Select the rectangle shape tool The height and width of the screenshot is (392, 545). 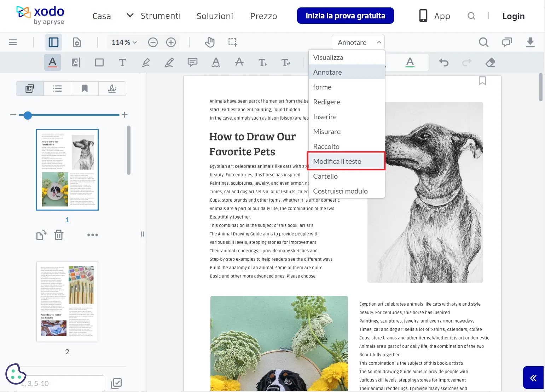(99, 63)
